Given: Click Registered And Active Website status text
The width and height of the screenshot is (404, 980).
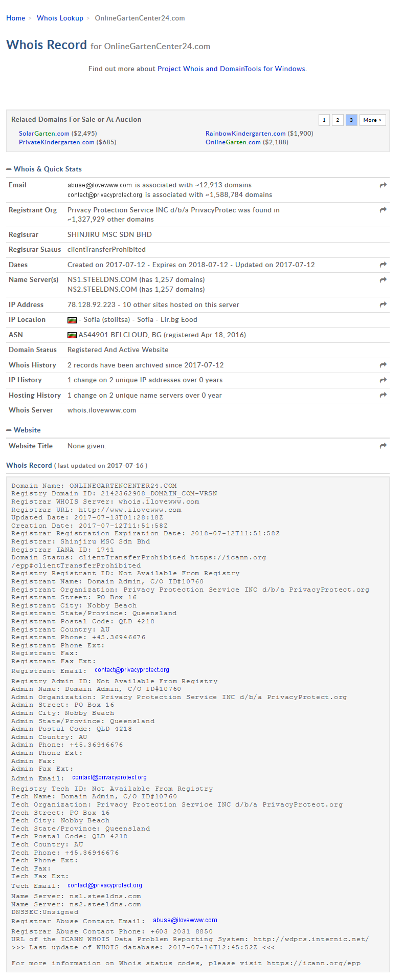Looking at the screenshot, I should [x=118, y=350].
